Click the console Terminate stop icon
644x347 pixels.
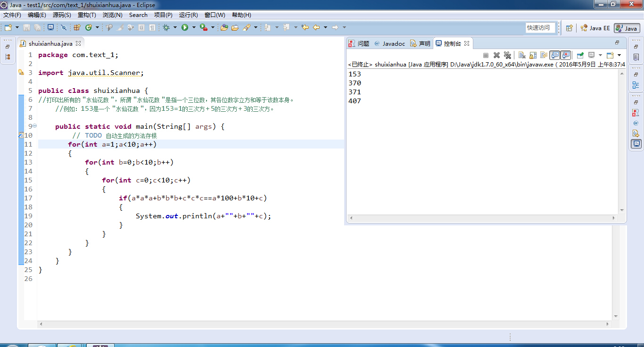[x=486, y=55]
